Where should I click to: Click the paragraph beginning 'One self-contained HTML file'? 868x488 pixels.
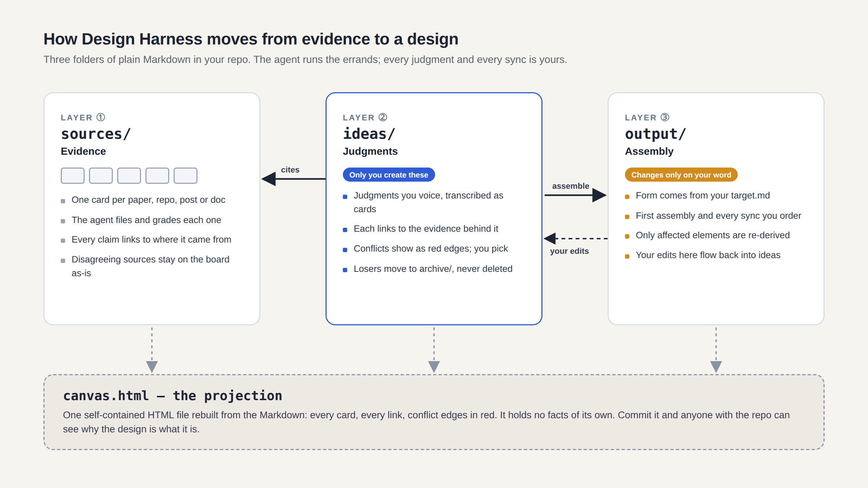(x=426, y=422)
